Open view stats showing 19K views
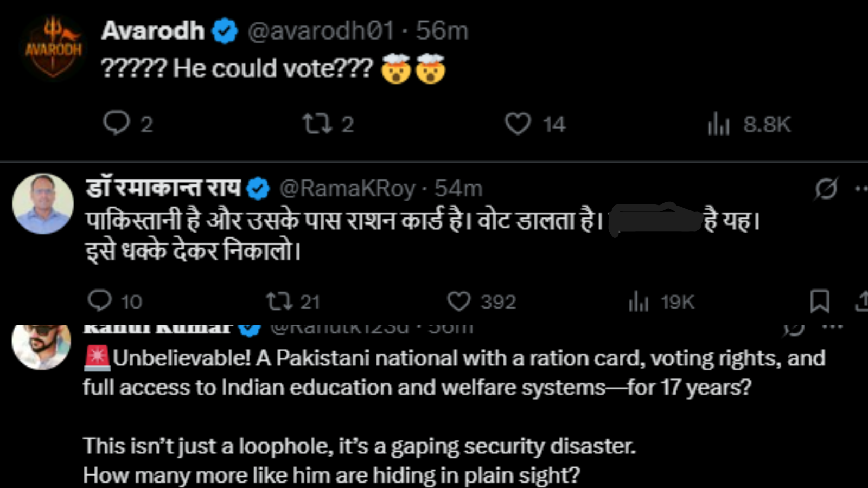 pyautogui.click(x=638, y=301)
